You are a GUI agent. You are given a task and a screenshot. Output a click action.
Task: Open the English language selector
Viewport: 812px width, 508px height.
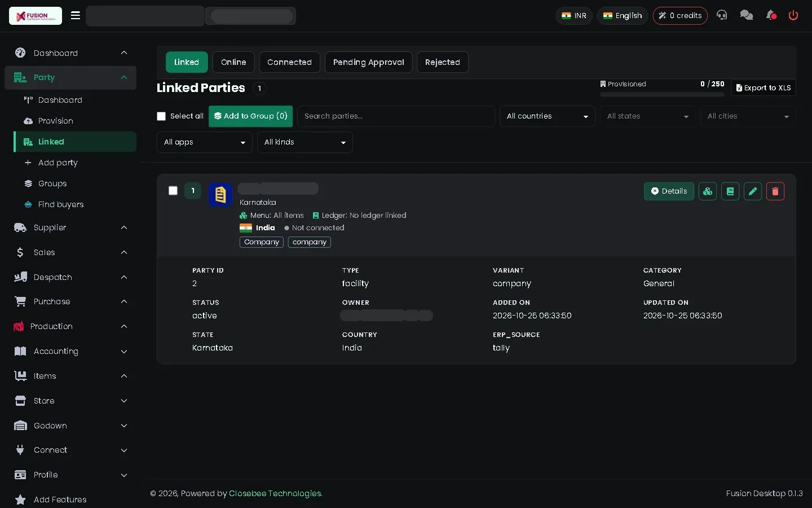[x=623, y=16]
